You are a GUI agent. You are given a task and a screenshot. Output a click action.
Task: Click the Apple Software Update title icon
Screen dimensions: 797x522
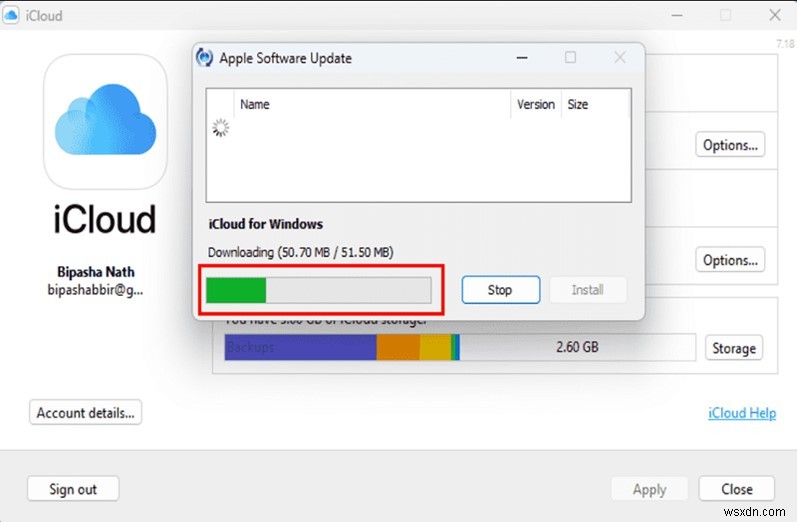point(204,57)
